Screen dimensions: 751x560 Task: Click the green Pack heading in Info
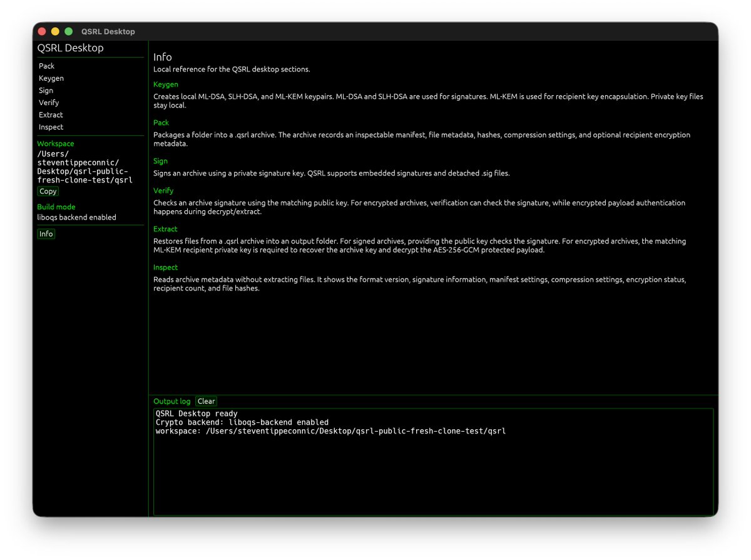coord(161,123)
